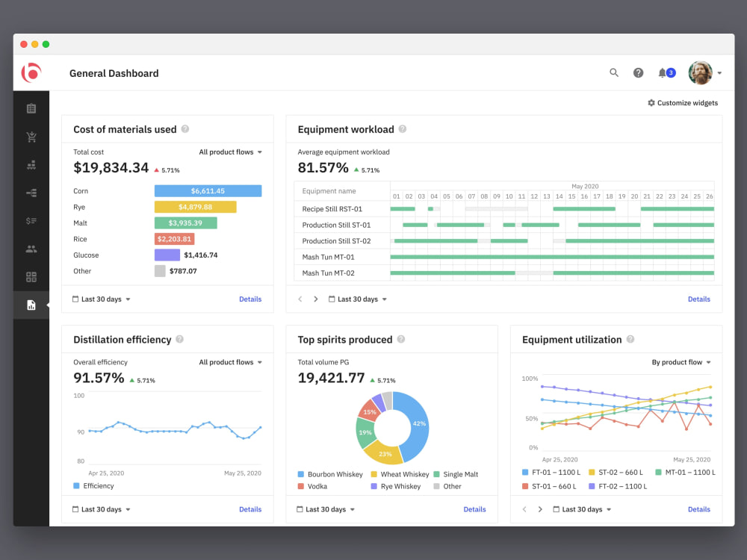
Task: Open All product flows dropdown in Cost widget
Action: coord(231,152)
